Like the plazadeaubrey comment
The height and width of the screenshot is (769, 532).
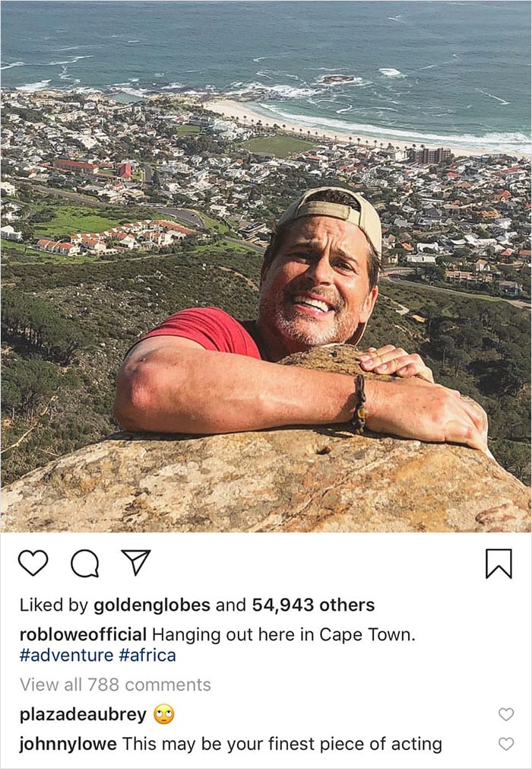coord(505,714)
